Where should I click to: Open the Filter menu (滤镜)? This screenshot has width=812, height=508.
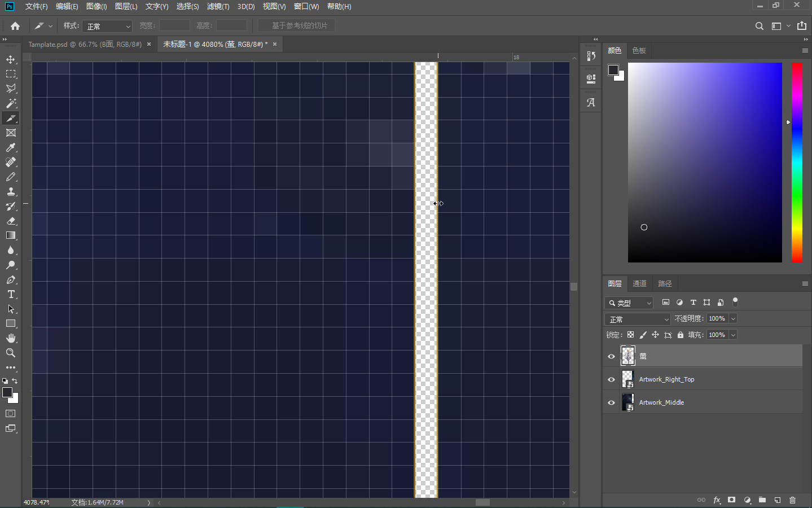pos(218,6)
